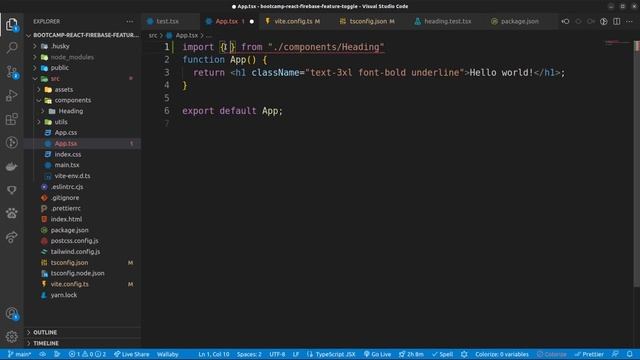Open the Search view in activity bar

[12, 48]
